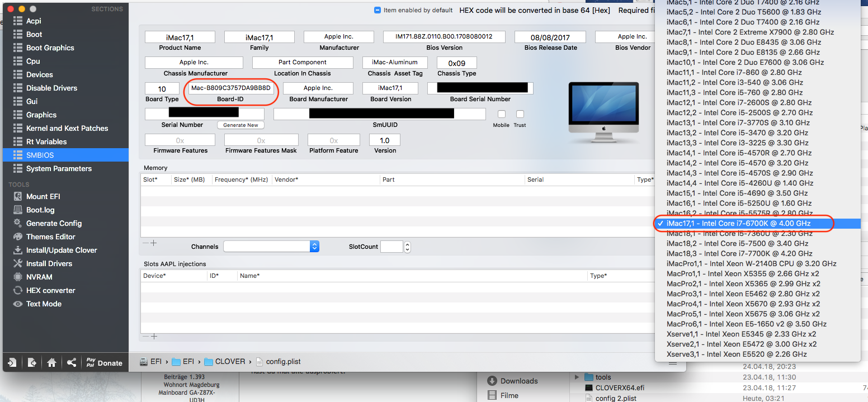The width and height of the screenshot is (868, 402).
Task: Click the export configuration icon in bottom bar
Action: point(32,362)
